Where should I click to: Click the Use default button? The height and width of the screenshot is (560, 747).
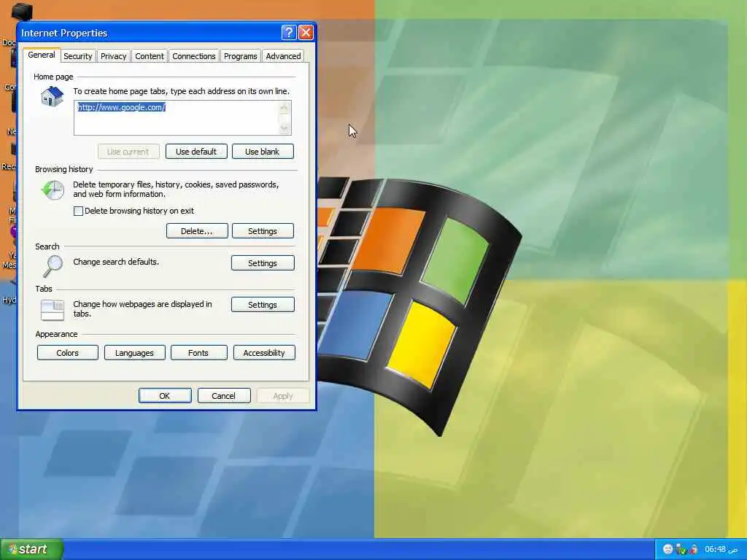pyautogui.click(x=196, y=152)
